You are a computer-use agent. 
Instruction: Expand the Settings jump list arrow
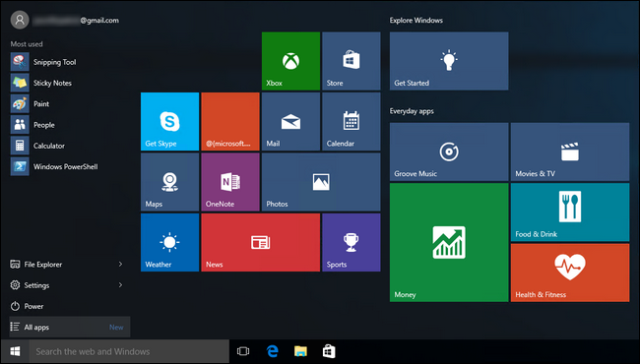coord(120,285)
